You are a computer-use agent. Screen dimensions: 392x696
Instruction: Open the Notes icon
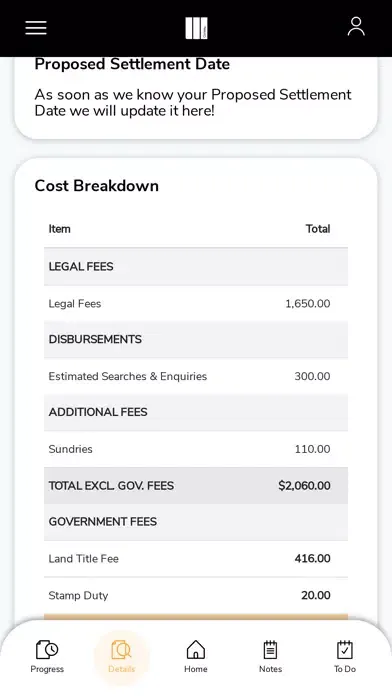270,650
